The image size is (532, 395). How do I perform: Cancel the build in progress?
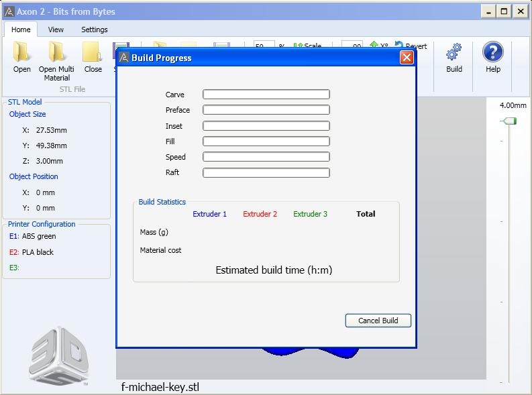pos(378,321)
